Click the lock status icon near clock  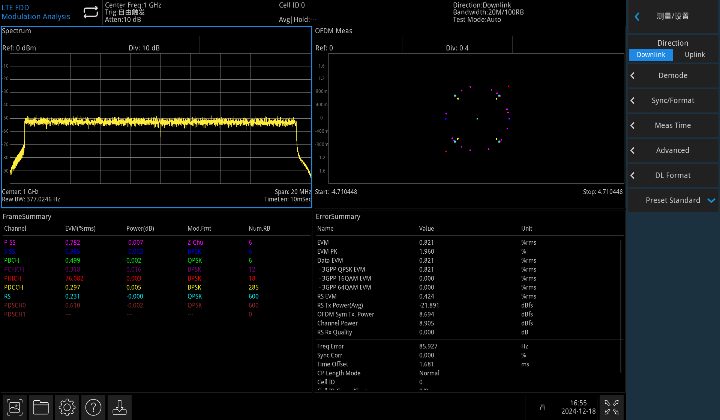(x=542, y=407)
